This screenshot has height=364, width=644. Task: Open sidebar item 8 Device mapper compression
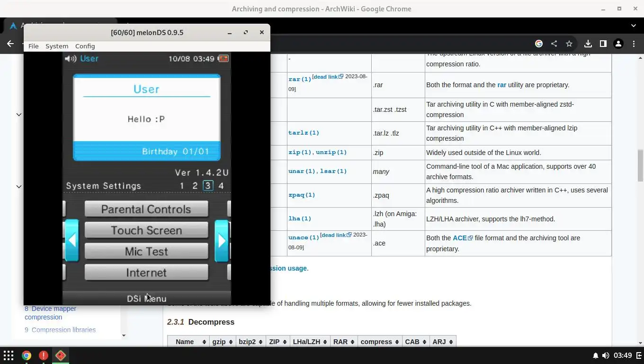click(50, 313)
